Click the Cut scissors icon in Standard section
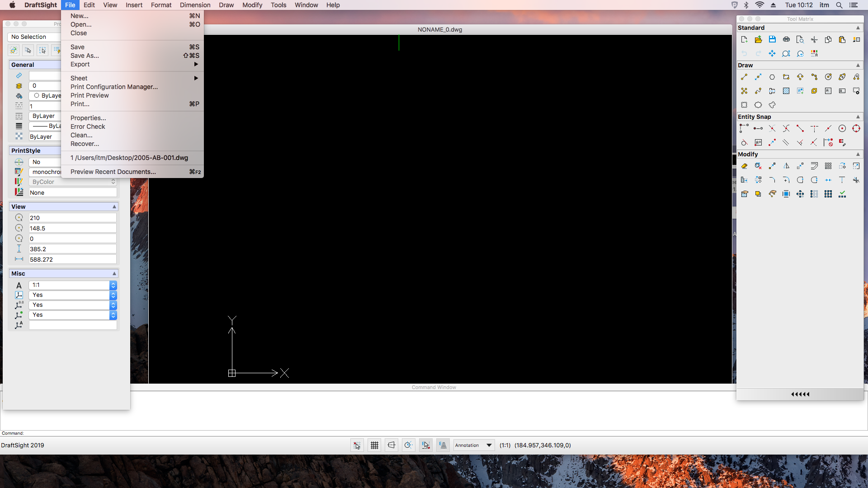 tap(814, 40)
